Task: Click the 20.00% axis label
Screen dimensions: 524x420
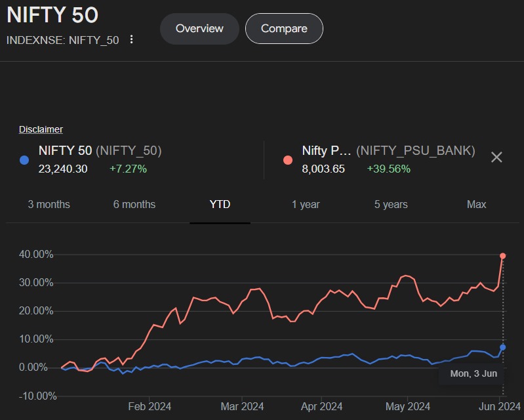Action: tap(36, 311)
